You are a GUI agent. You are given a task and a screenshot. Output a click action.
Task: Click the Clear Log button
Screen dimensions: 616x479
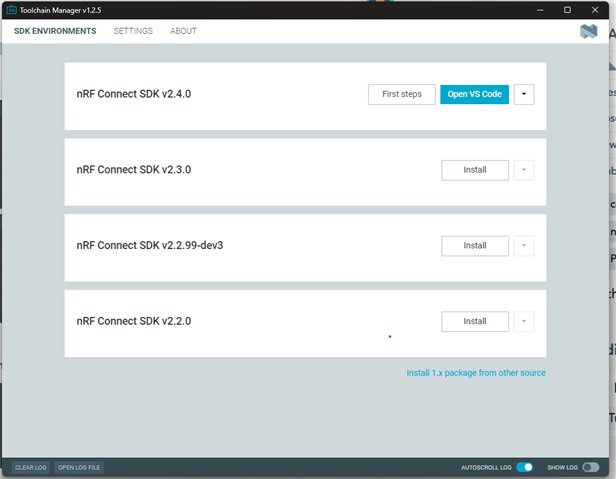31,467
